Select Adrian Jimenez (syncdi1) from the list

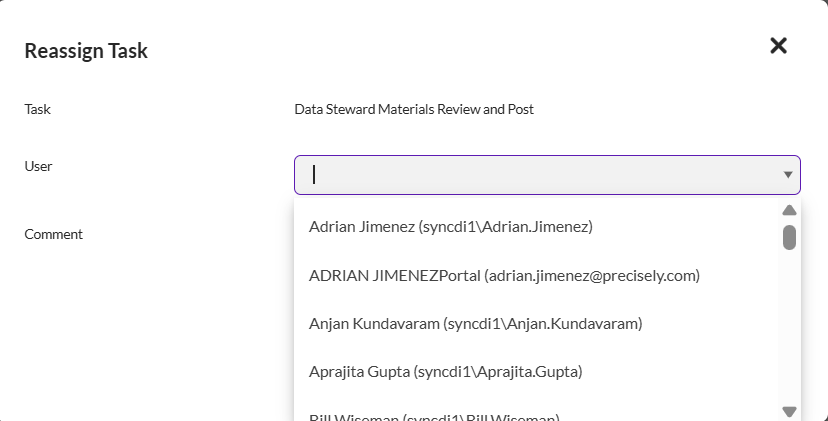point(451,227)
